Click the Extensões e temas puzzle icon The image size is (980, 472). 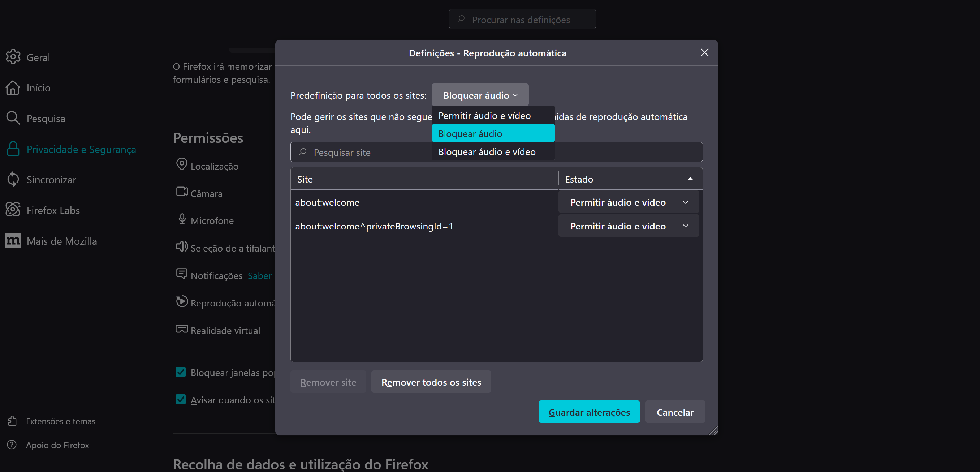[x=12, y=421]
